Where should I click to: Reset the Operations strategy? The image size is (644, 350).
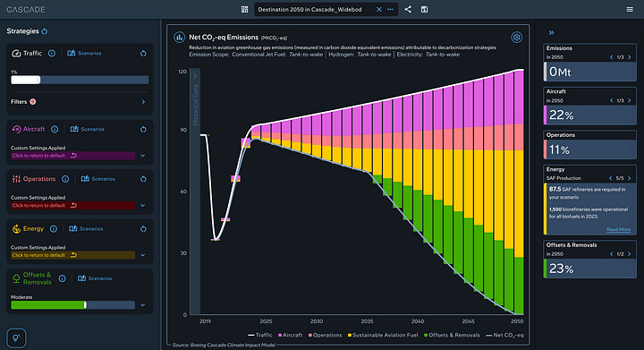pyautogui.click(x=143, y=179)
